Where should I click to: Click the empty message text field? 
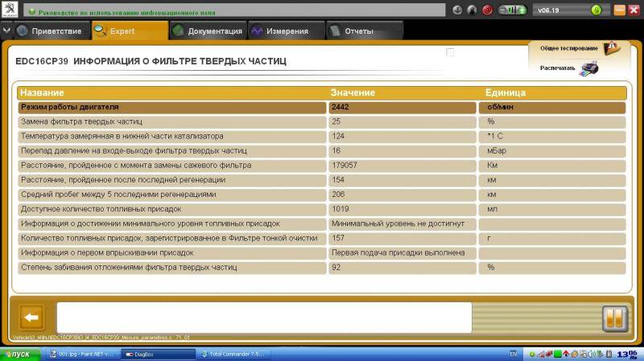263,318
